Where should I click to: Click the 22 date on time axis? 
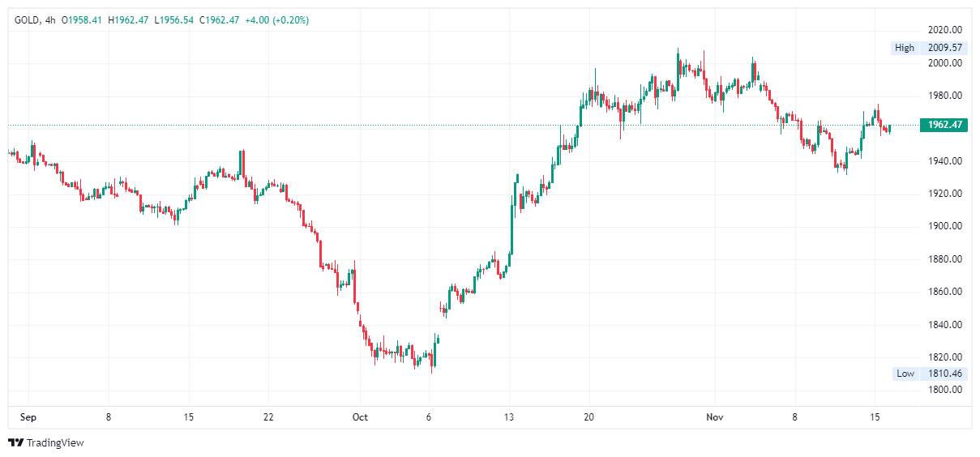pyautogui.click(x=268, y=417)
